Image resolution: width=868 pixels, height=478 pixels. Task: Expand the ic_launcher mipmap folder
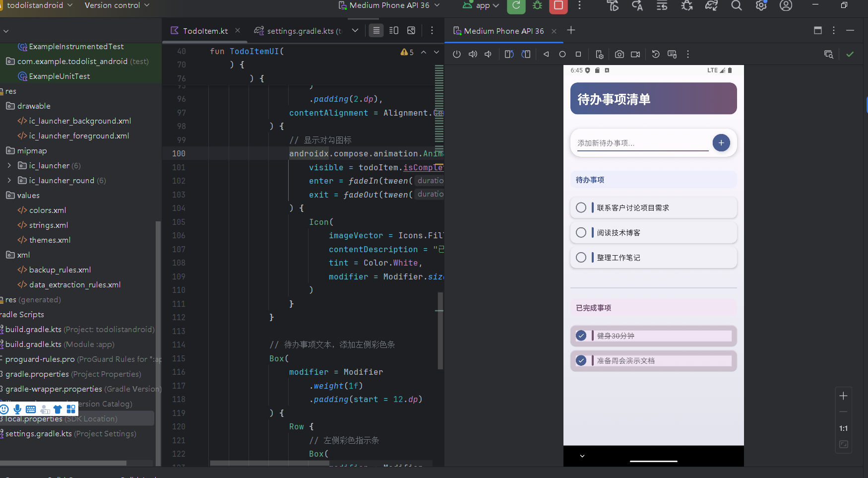pyautogui.click(x=9, y=165)
